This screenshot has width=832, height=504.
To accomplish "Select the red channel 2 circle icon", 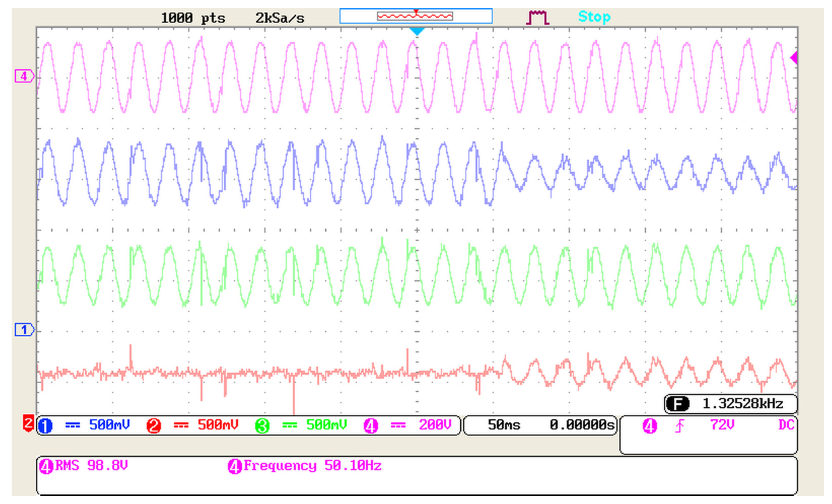I will 154,426.
